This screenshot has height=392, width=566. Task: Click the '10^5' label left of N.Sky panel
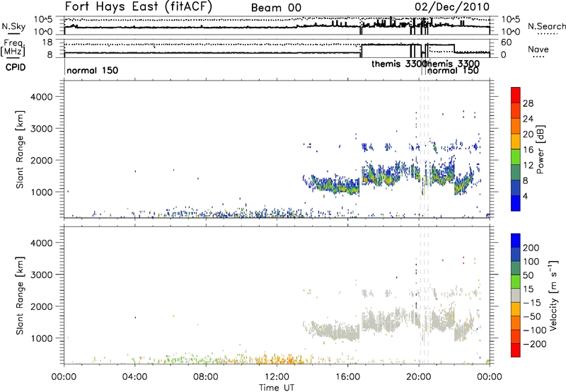point(43,20)
